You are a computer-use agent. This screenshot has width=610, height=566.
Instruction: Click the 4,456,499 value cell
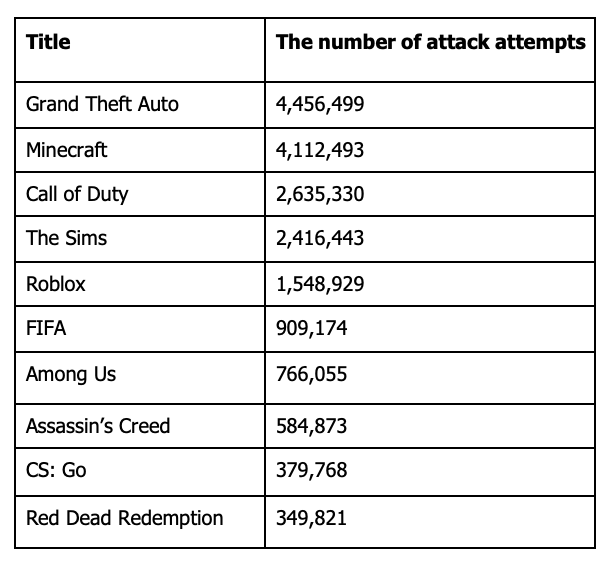(x=320, y=104)
